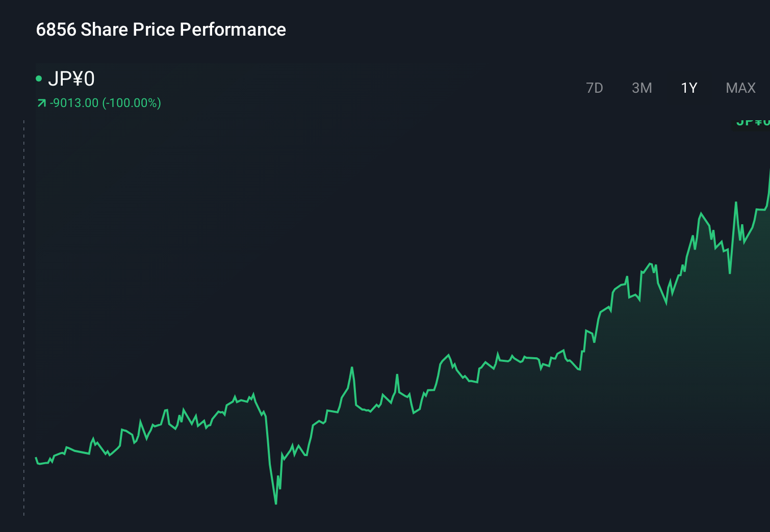Click the green series legend dot
The width and height of the screenshot is (770, 532).
[x=39, y=78]
